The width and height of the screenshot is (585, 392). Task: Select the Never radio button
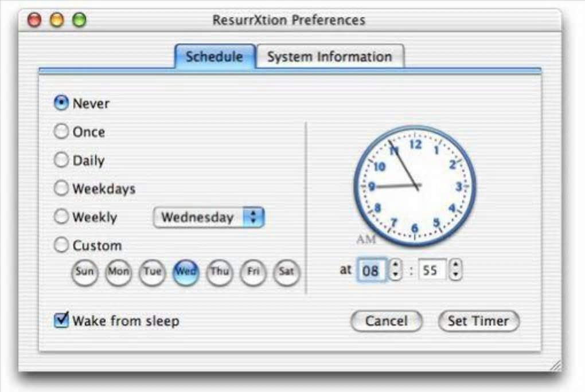[x=61, y=103]
